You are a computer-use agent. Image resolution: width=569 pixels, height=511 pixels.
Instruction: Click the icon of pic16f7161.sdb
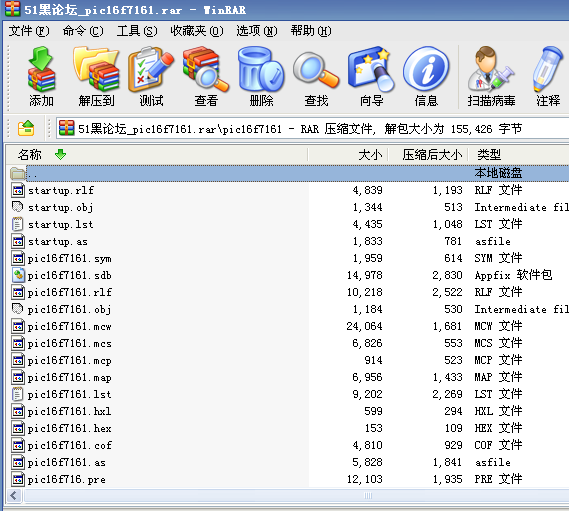(18, 275)
